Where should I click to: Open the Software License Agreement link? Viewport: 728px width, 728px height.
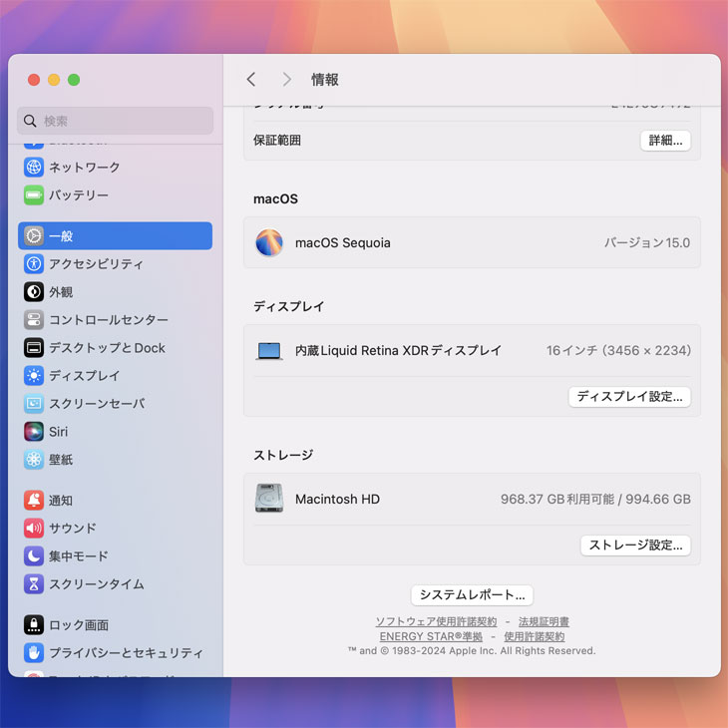pos(436,621)
